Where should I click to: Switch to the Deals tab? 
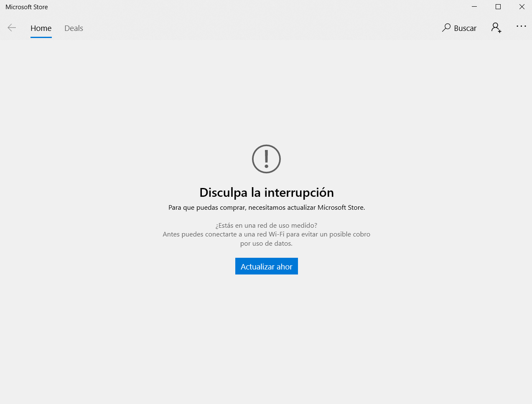pyautogui.click(x=74, y=28)
